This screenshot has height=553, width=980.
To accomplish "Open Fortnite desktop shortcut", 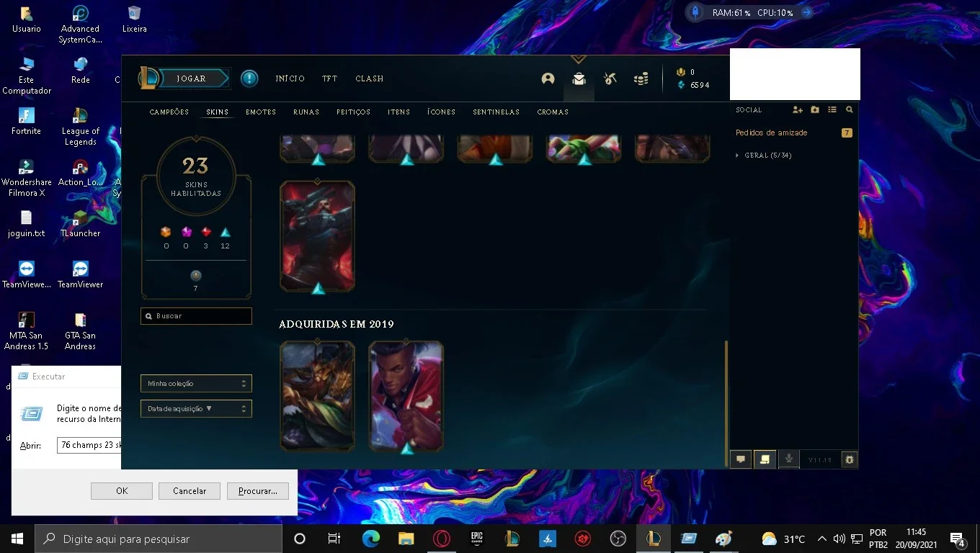I will 27,121.
